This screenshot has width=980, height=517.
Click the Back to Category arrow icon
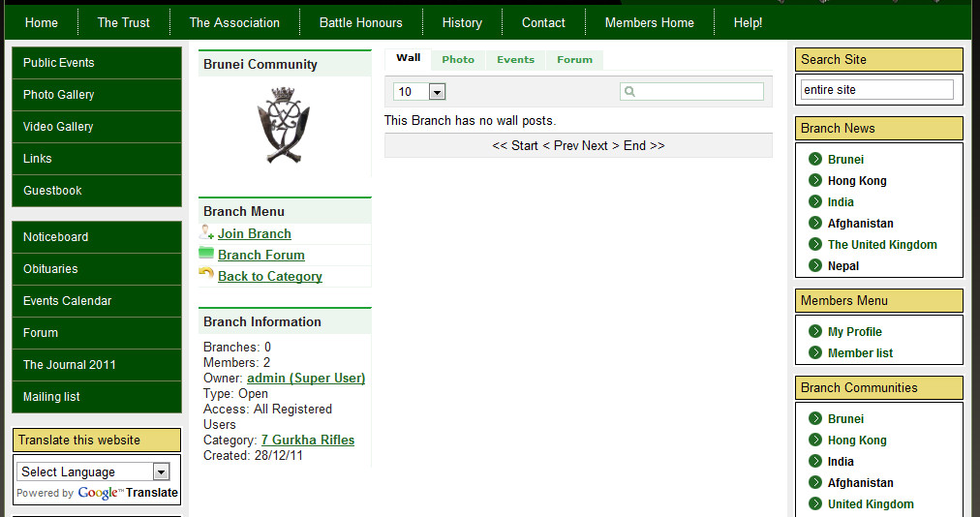206,273
